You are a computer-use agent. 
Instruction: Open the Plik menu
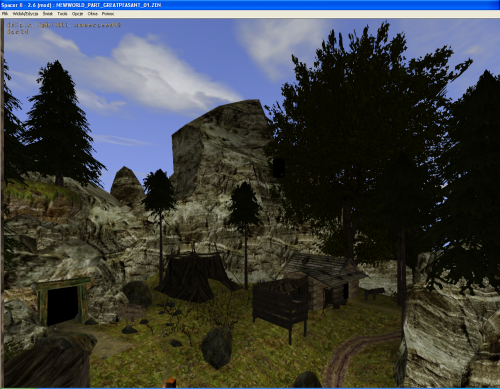pyautogui.click(x=5, y=14)
